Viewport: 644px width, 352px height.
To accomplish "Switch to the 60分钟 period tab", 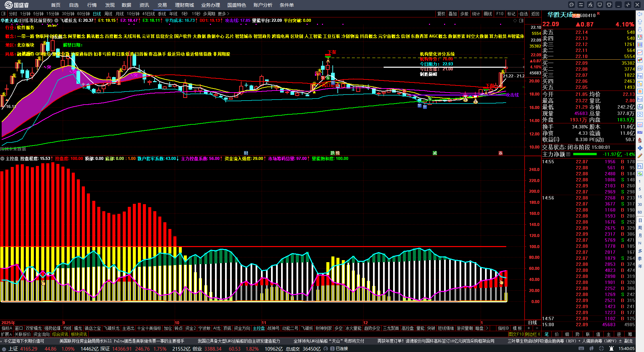I will [84, 14].
